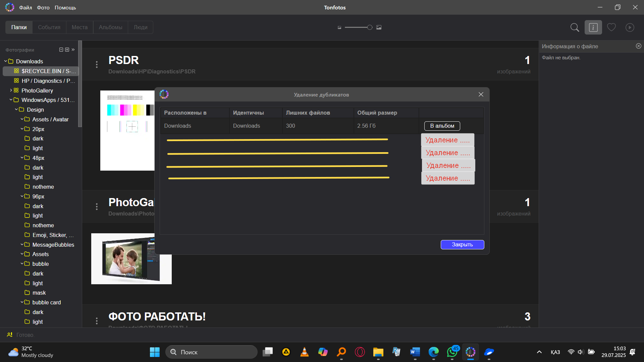Open the Помощь menu
Screen dimensions: 644x362
(x=65, y=7)
